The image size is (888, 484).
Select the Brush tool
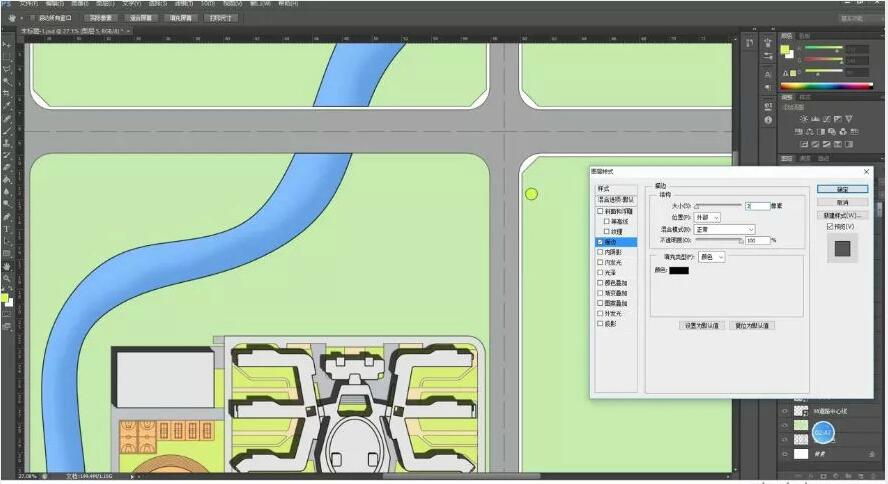click(x=7, y=130)
